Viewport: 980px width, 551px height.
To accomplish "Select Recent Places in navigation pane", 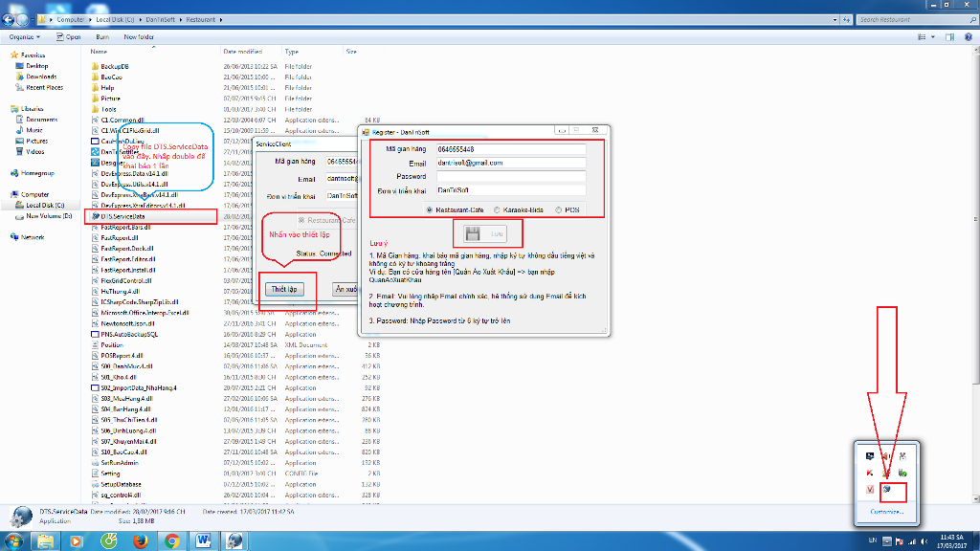I will click(x=44, y=87).
